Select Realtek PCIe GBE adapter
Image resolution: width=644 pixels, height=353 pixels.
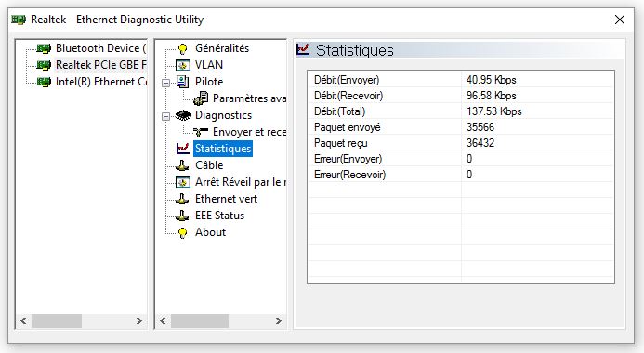coord(100,65)
